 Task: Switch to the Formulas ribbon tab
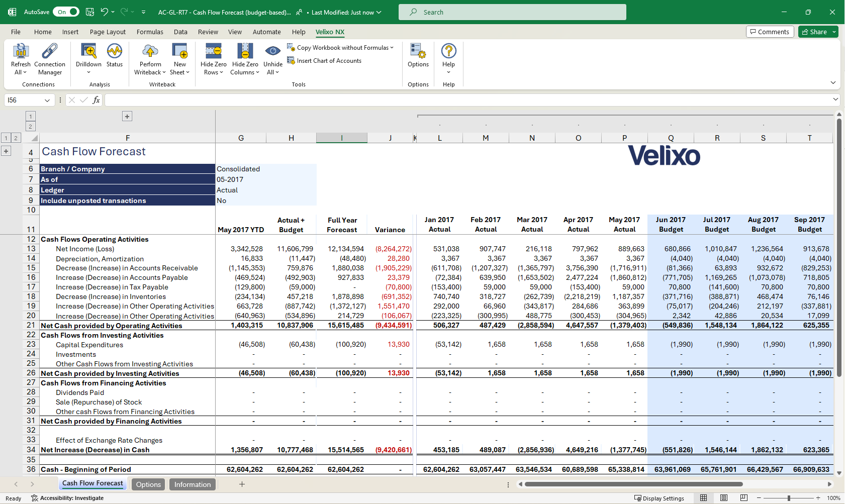click(150, 32)
